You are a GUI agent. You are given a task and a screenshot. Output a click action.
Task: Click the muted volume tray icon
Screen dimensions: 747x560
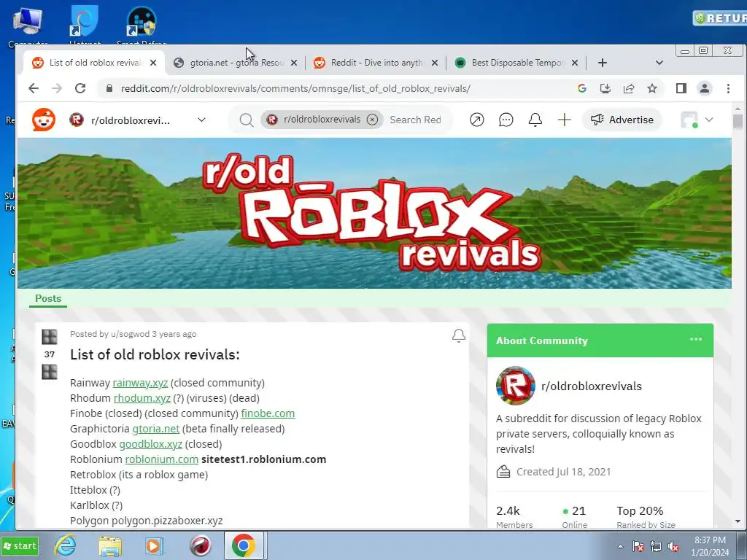[x=673, y=547]
